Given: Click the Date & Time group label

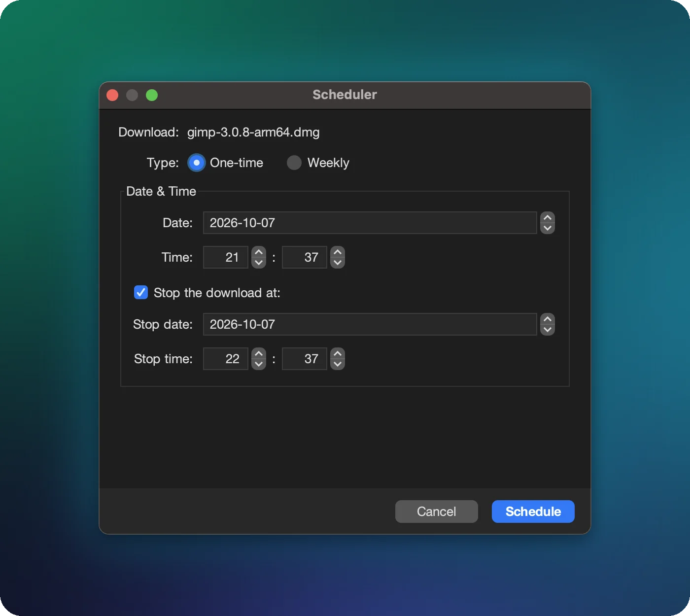Looking at the screenshot, I should coord(161,191).
